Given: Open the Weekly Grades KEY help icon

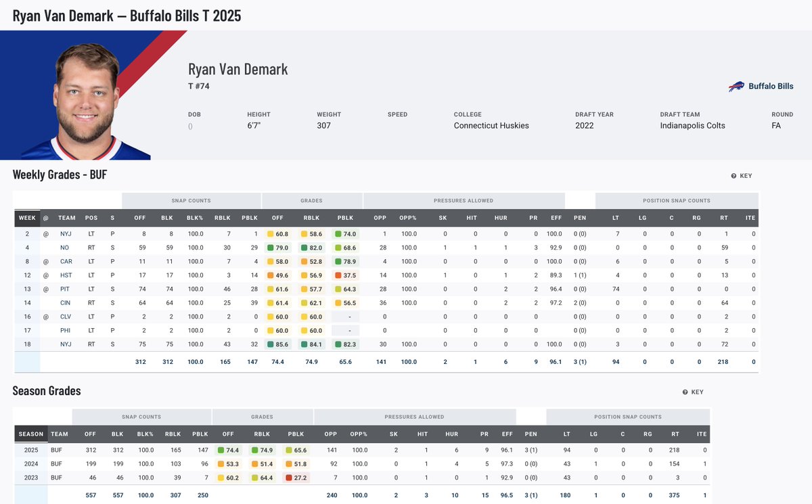Looking at the screenshot, I should (x=734, y=176).
